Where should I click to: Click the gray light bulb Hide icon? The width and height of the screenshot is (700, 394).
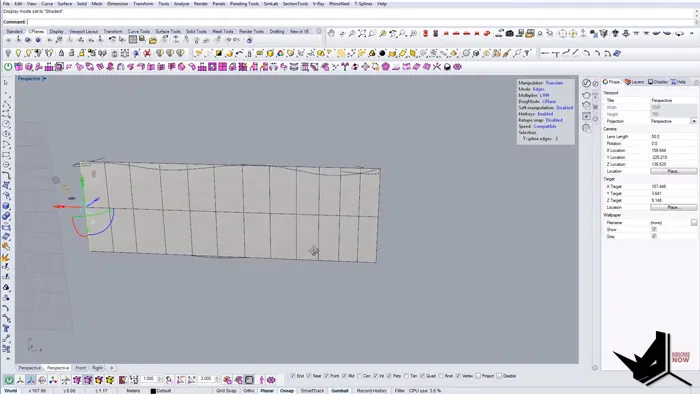click(x=8, y=53)
